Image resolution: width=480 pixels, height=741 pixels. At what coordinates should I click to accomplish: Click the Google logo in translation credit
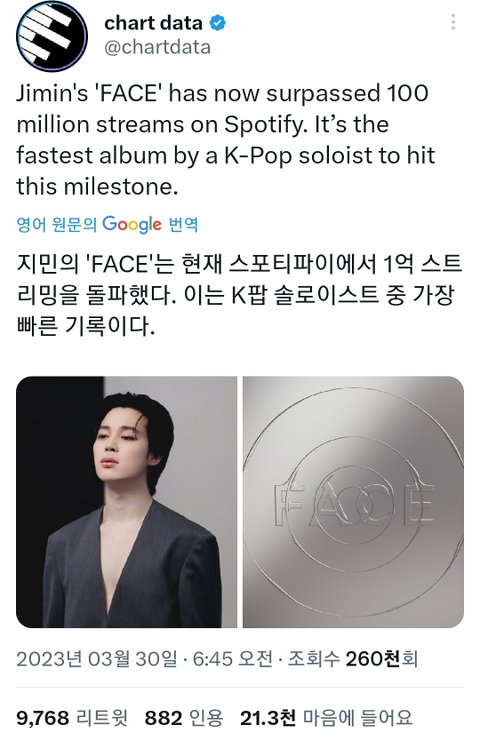click(x=132, y=224)
